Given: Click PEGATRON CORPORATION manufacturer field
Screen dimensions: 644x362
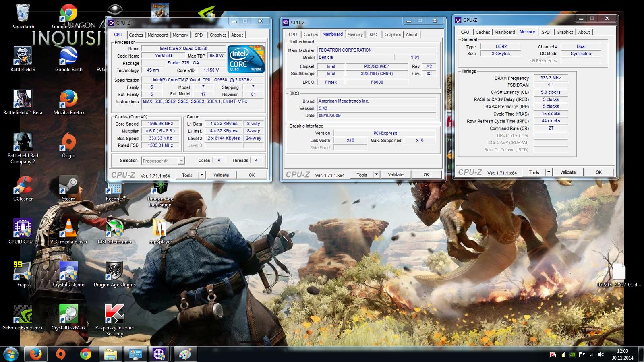Looking at the screenshot, I should tap(377, 50).
